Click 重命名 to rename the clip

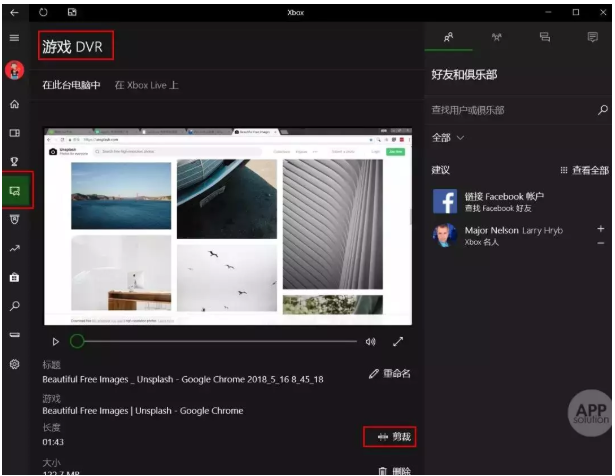(x=390, y=373)
